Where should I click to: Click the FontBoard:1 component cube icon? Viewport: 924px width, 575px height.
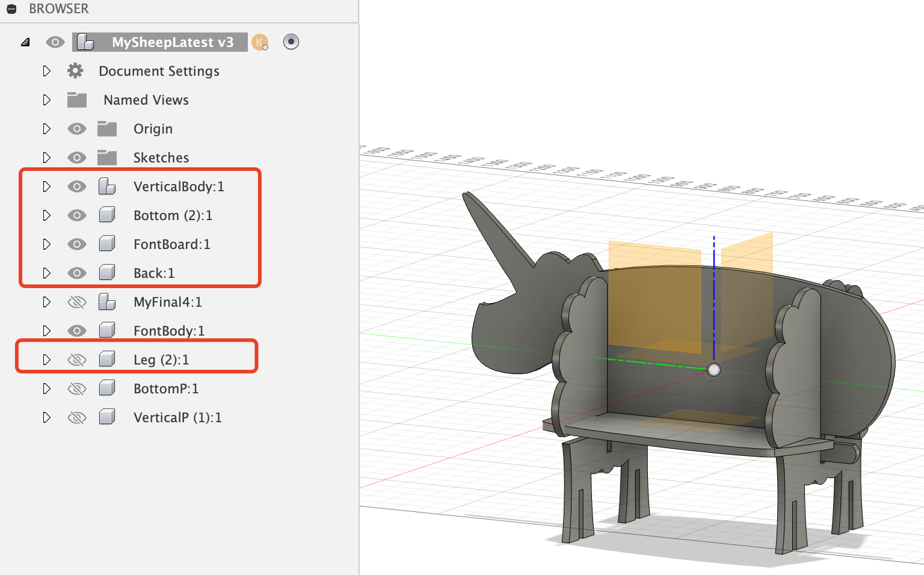point(107,244)
